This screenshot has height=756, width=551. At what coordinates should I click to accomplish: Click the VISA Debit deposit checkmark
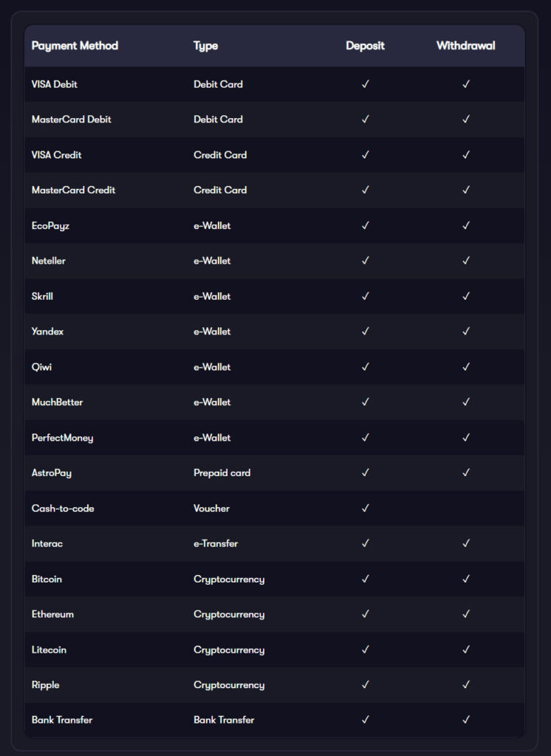[x=366, y=84]
